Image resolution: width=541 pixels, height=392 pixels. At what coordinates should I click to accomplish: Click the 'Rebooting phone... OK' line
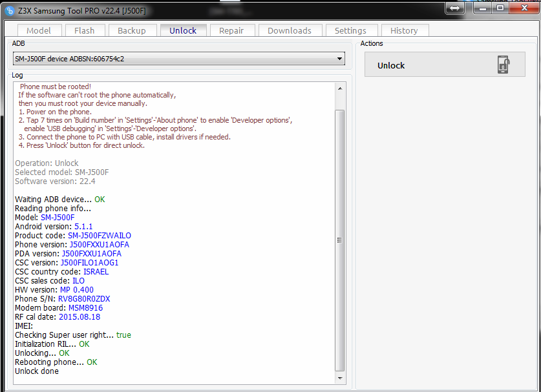tap(56, 362)
